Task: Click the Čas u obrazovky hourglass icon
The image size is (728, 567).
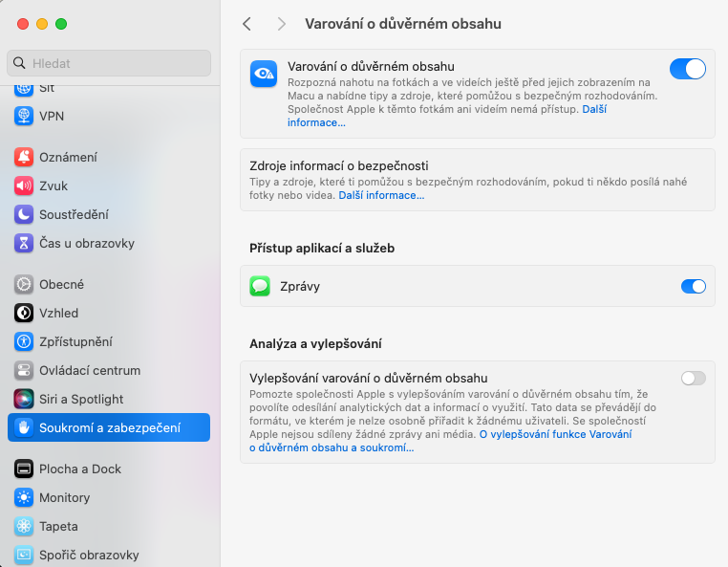Action: (24, 243)
